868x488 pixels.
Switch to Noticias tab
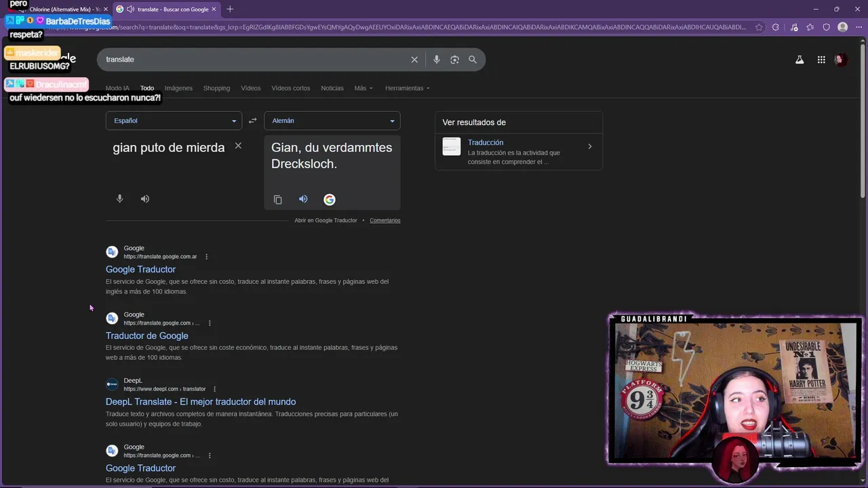click(332, 88)
